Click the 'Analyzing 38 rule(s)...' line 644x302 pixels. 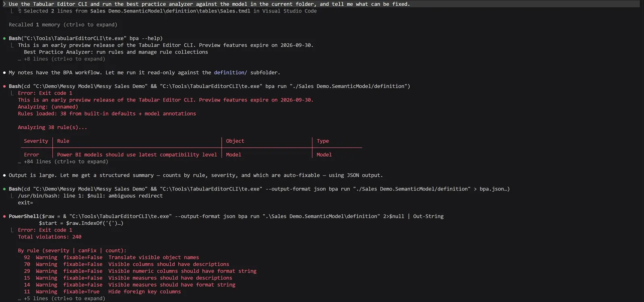coord(52,127)
